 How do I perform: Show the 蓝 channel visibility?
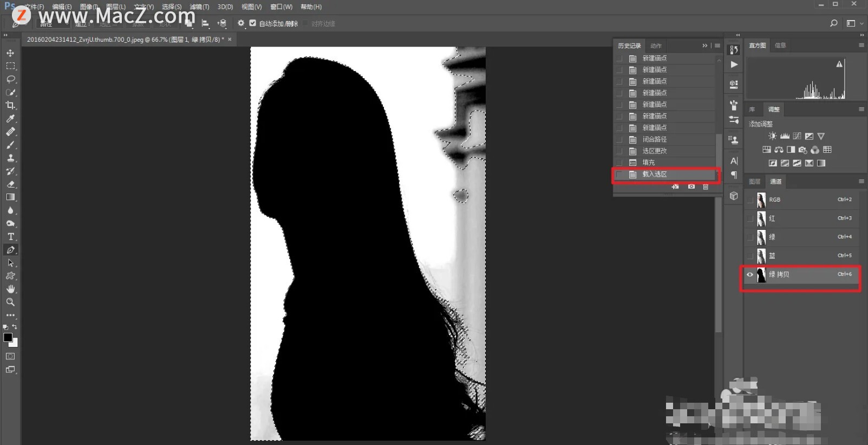(x=750, y=256)
